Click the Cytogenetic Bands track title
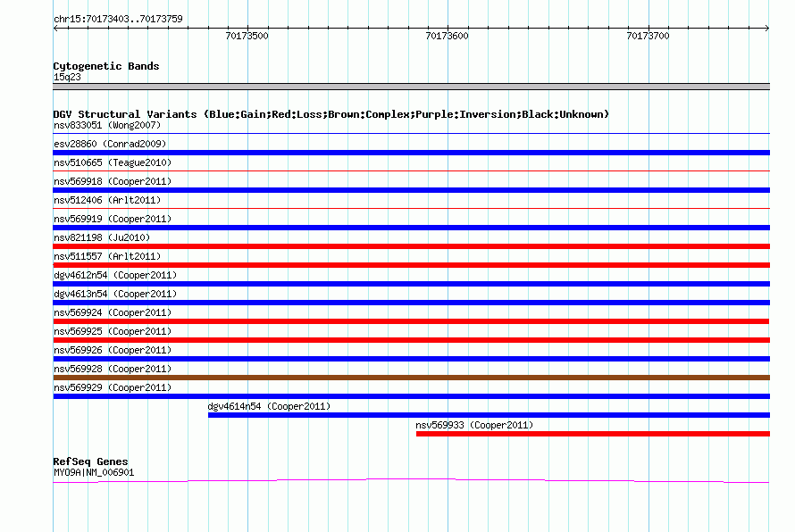This screenshot has width=795, height=532. coord(106,66)
